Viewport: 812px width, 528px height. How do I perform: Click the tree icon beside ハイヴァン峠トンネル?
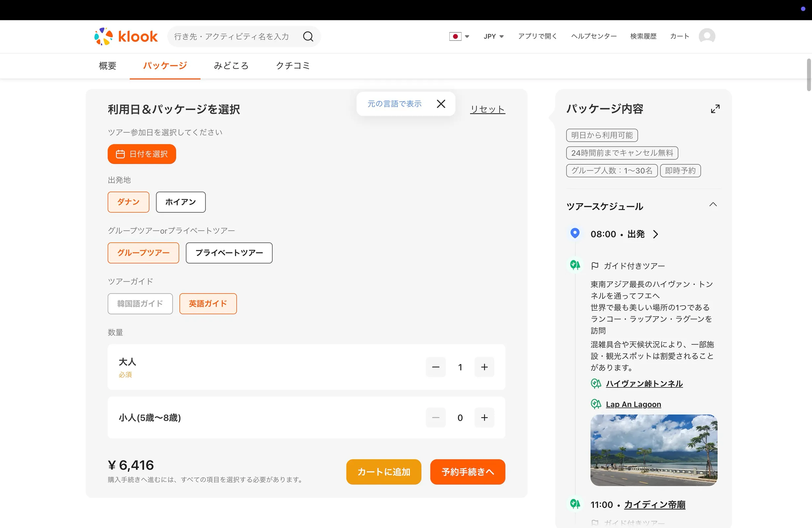click(x=596, y=384)
